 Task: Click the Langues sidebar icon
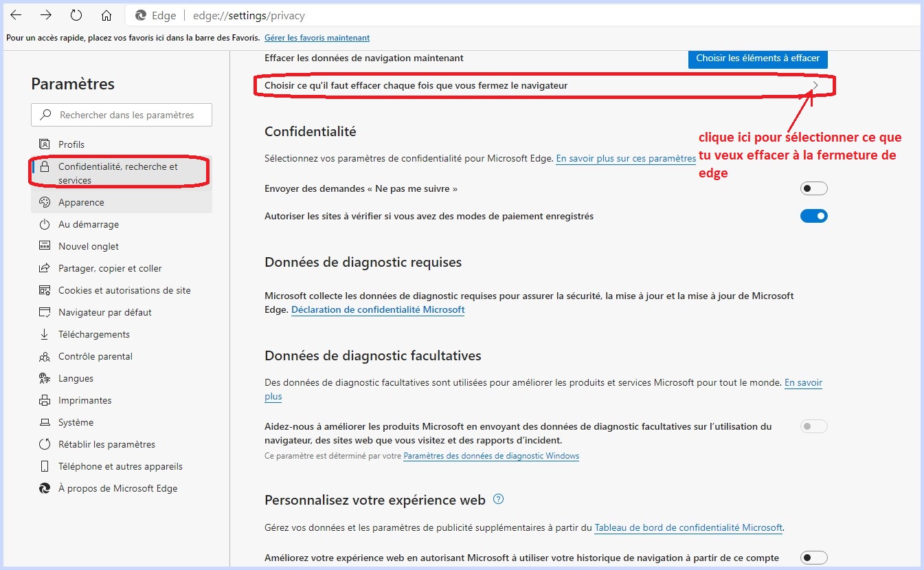(45, 378)
